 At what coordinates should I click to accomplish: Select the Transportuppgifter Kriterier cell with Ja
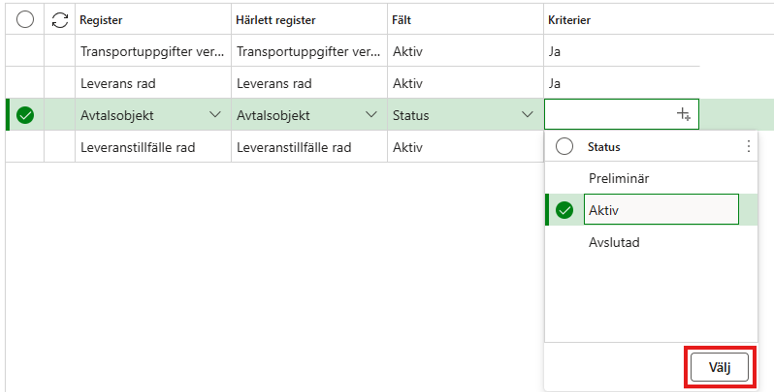click(621, 51)
